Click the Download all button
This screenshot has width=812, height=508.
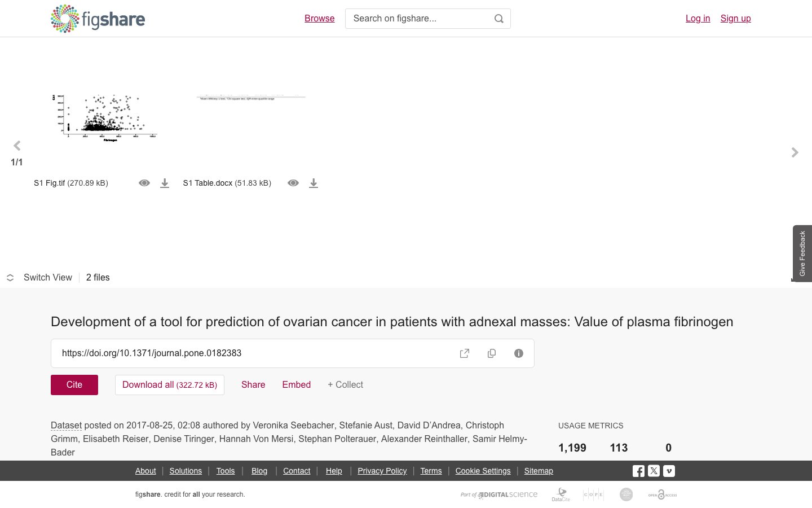[x=170, y=385]
